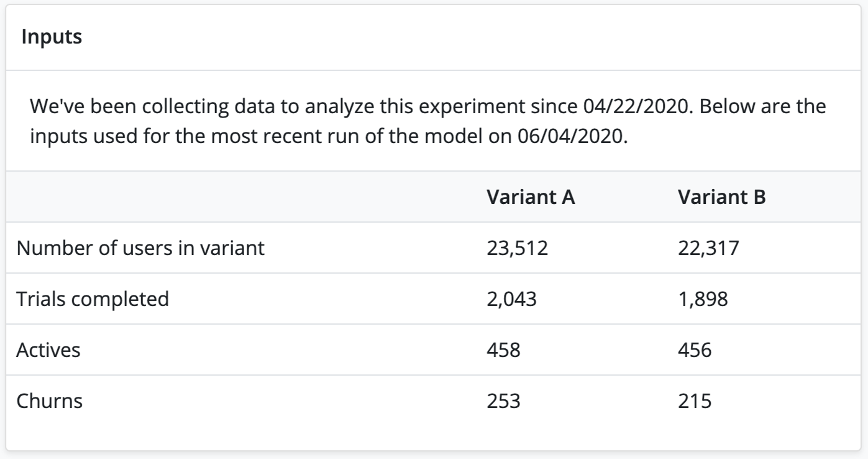Select Variant B churns value 215
Viewport: 868px width, 459px height.
tap(694, 401)
